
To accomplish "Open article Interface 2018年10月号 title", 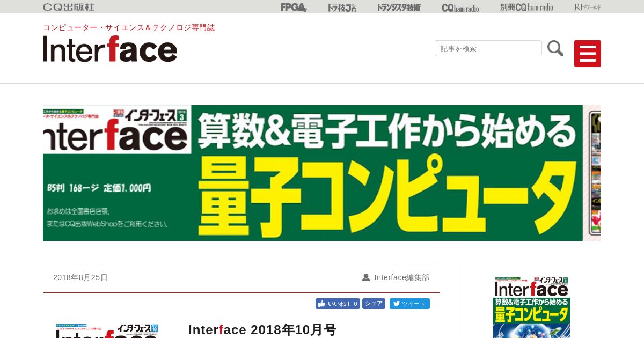I will pyautogui.click(x=262, y=329).
